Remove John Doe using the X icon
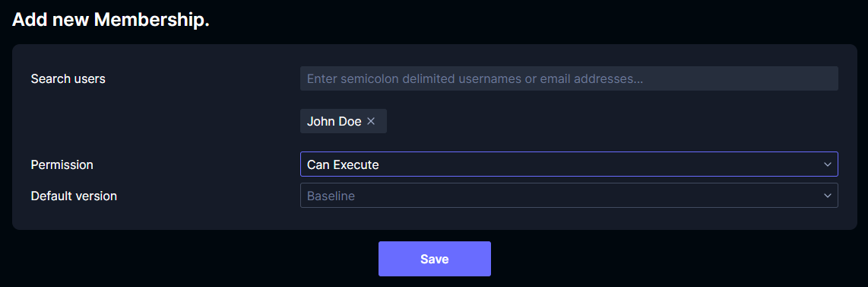Image resolution: width=868 pixels, height=287 pixels. [371, 121]
